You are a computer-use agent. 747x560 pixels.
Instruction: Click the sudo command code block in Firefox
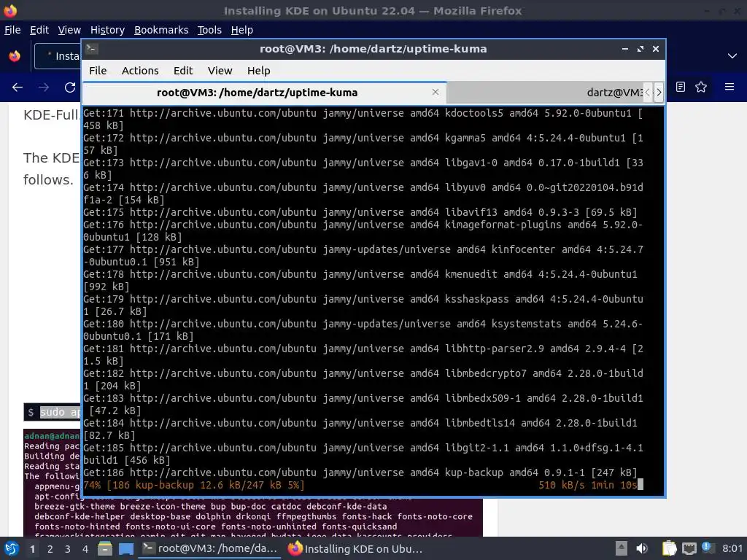[53, 412]
